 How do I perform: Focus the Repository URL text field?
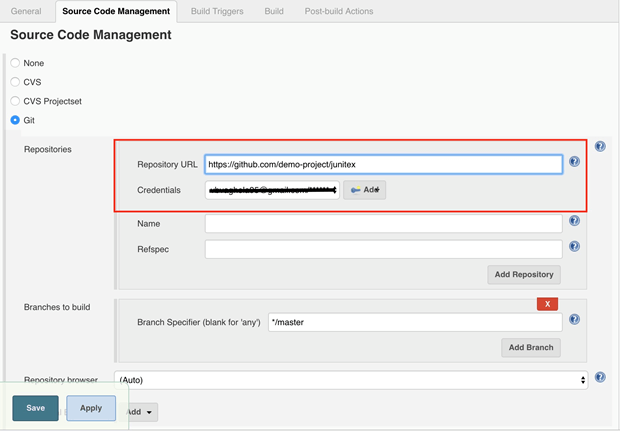(383, 164)
